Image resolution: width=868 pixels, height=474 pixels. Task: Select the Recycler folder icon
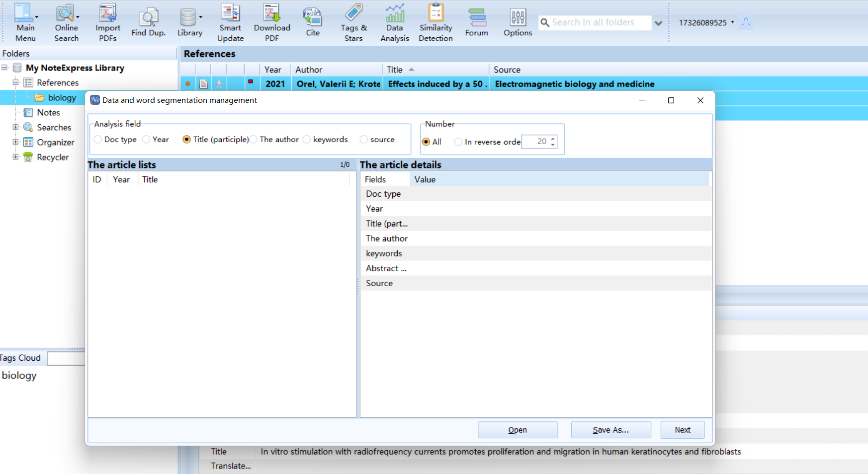click(28, 157)
